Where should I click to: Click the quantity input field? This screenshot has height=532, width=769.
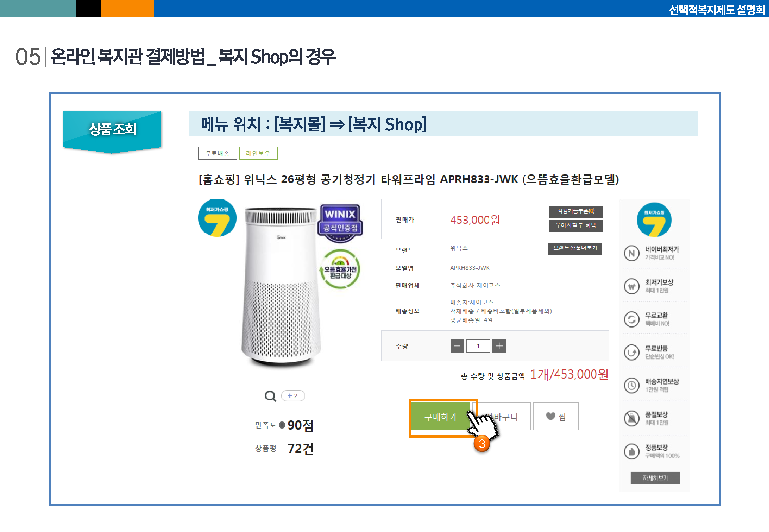(x=478, y=346)
